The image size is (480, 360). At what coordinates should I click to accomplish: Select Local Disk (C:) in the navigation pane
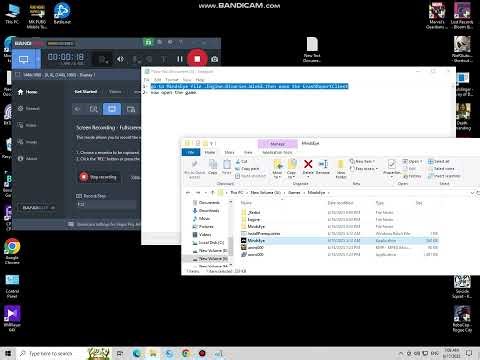[208, 243]
